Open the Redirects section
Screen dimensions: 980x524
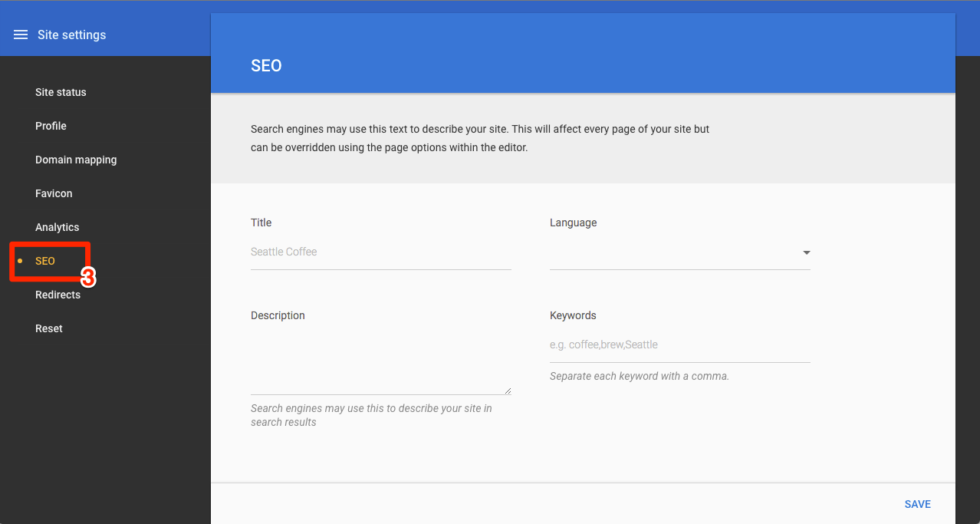pyautogui.click(x=58, y=295)
